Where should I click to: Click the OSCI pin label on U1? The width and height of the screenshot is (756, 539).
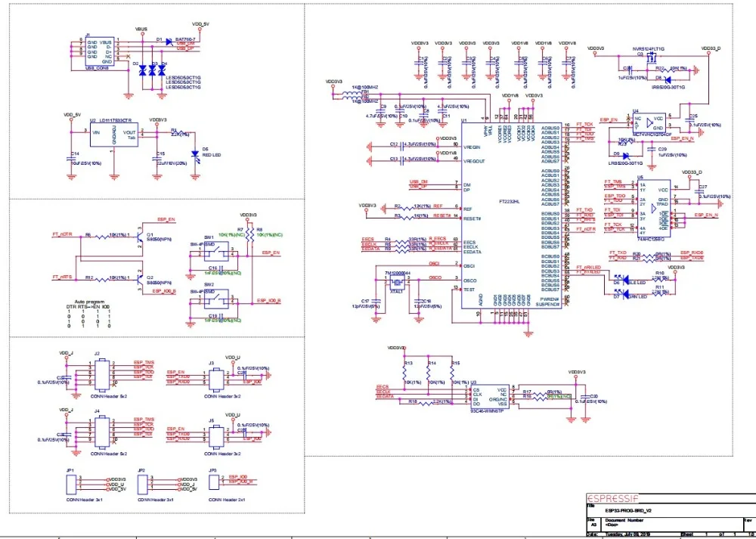469,265
